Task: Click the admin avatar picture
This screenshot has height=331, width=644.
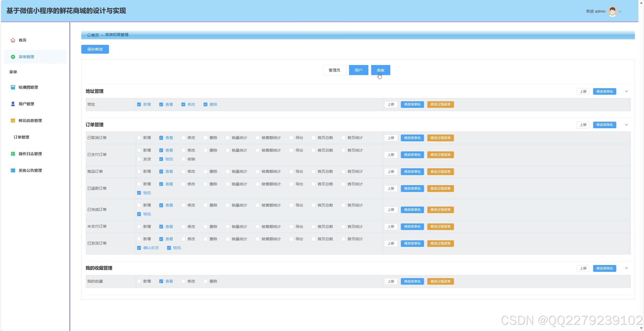Action: click(612, 11)
